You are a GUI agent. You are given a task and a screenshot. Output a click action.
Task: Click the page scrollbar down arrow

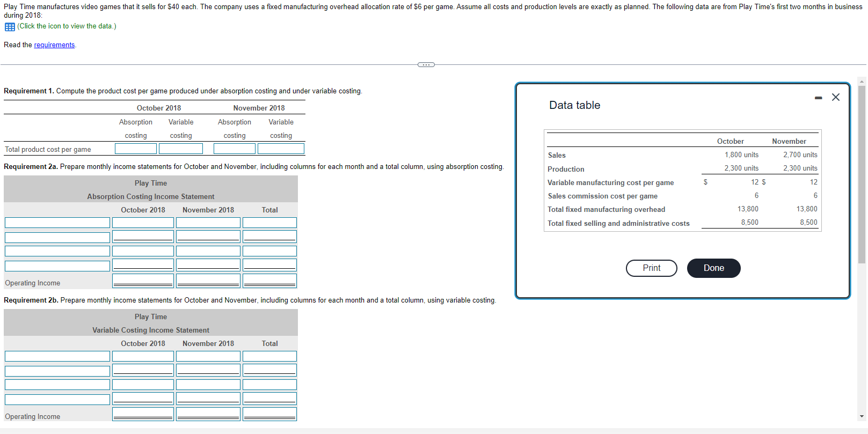[x=862, y=416]
